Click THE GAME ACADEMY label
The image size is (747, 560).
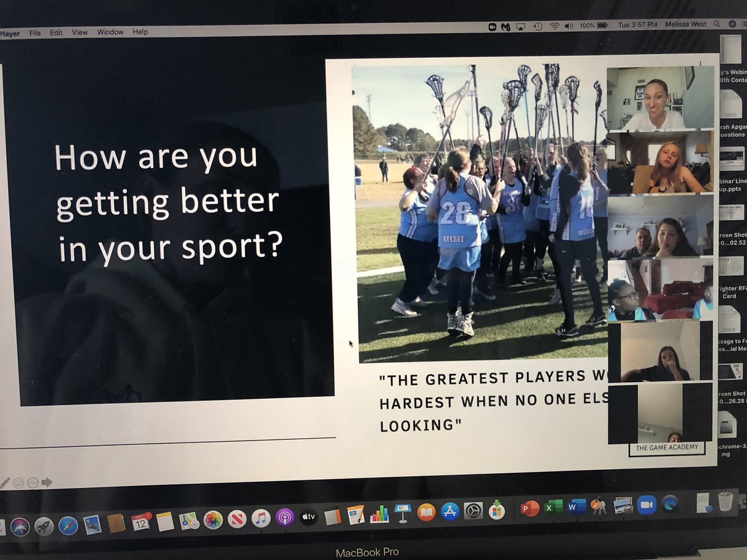[x=667, y=448]
